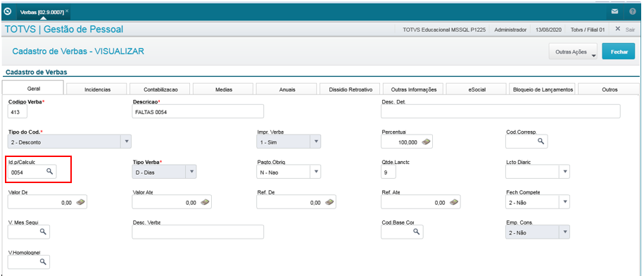Switch to the Incidencias tab
Viewport: 644px width, 276px height.
(x=97, y=89)
